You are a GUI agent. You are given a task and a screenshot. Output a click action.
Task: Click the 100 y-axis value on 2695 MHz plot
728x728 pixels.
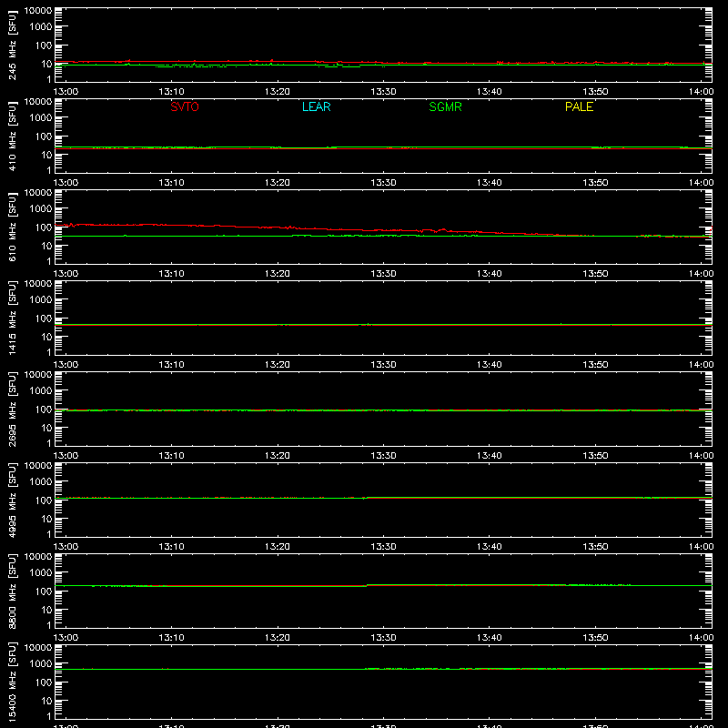pyautogui.click(x=44, y=409)
